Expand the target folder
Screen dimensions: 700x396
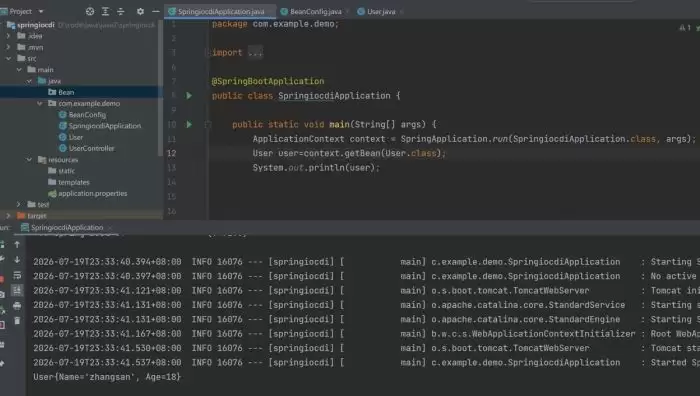click(8, 216)
